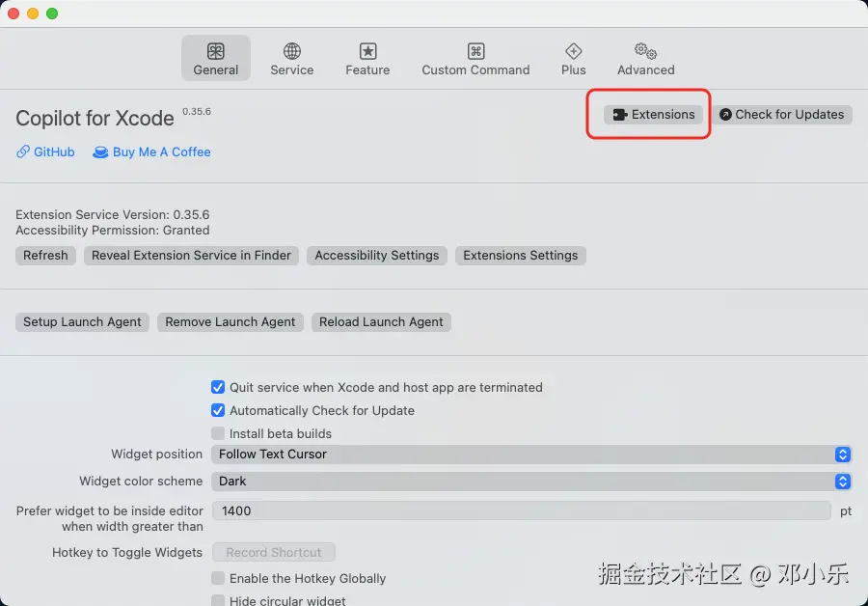This screenshot has width=868, height=606.
Task: Click Extension Service Version: 0.35.6 text
Action: (113, 214)
